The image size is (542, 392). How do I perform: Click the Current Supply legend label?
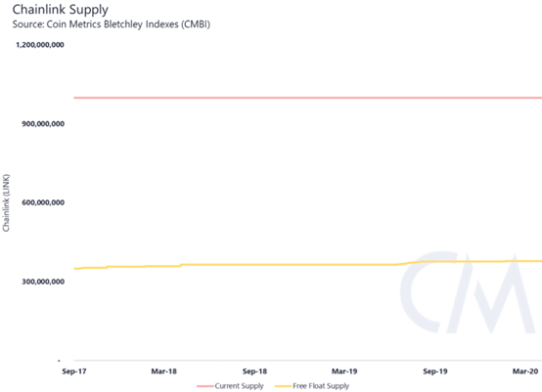tap(239, 386)
